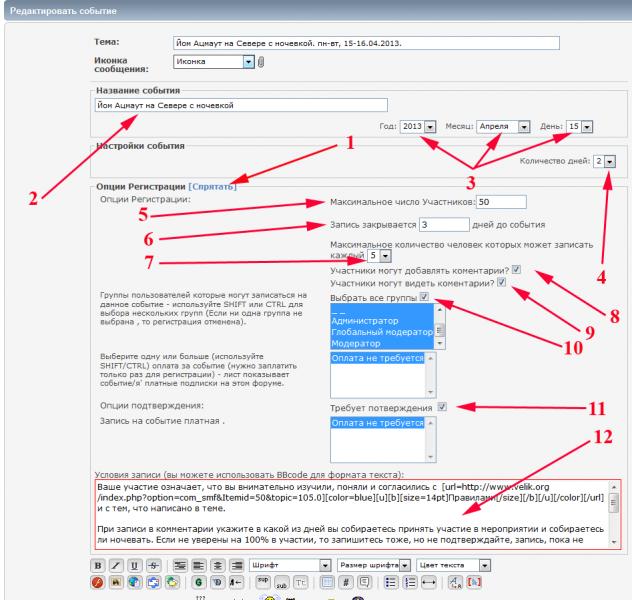
Task: Click the underline formatting icon
Action: click(131, 565)
